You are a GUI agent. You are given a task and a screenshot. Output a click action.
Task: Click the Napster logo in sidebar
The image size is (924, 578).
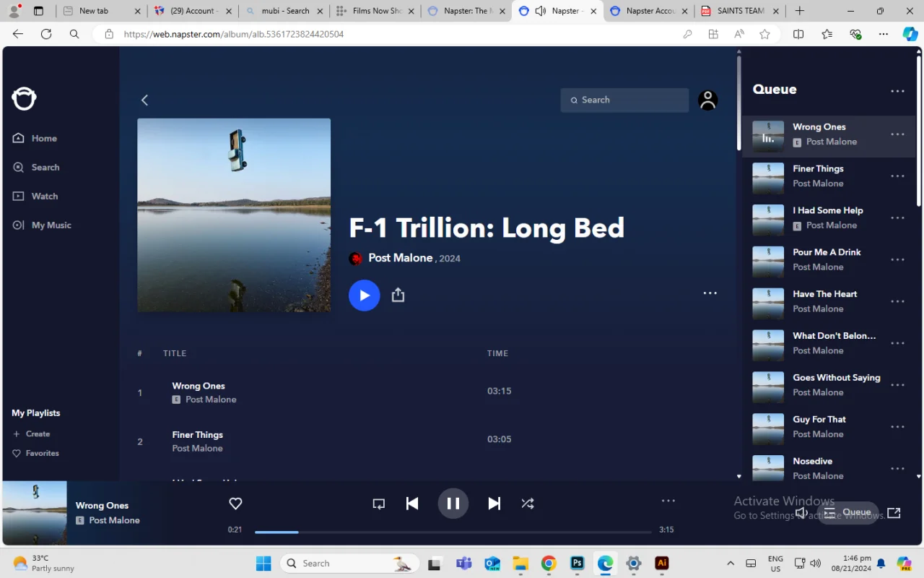[24, 99]
